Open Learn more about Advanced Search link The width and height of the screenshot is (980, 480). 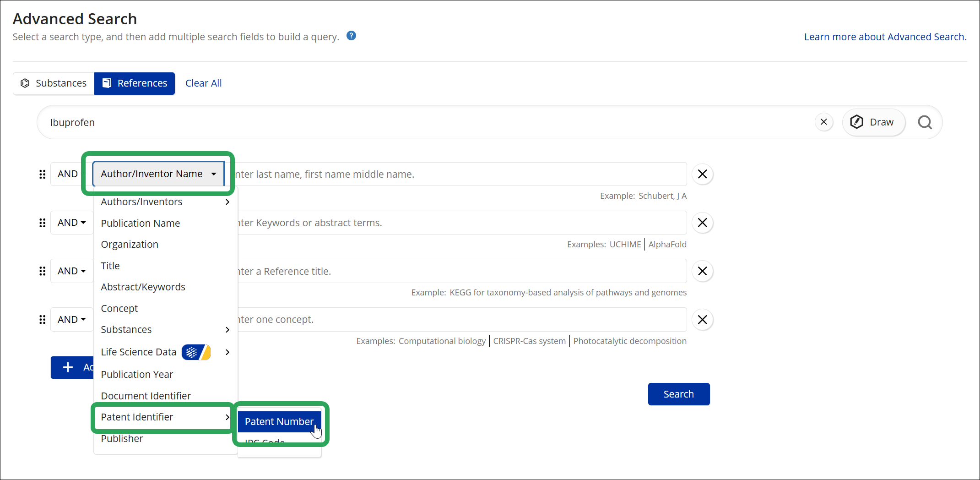[x=885, y=37]
